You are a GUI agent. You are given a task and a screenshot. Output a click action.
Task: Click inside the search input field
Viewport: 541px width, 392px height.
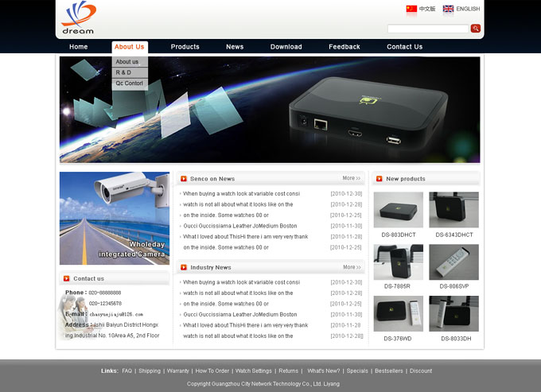(427, 29)
